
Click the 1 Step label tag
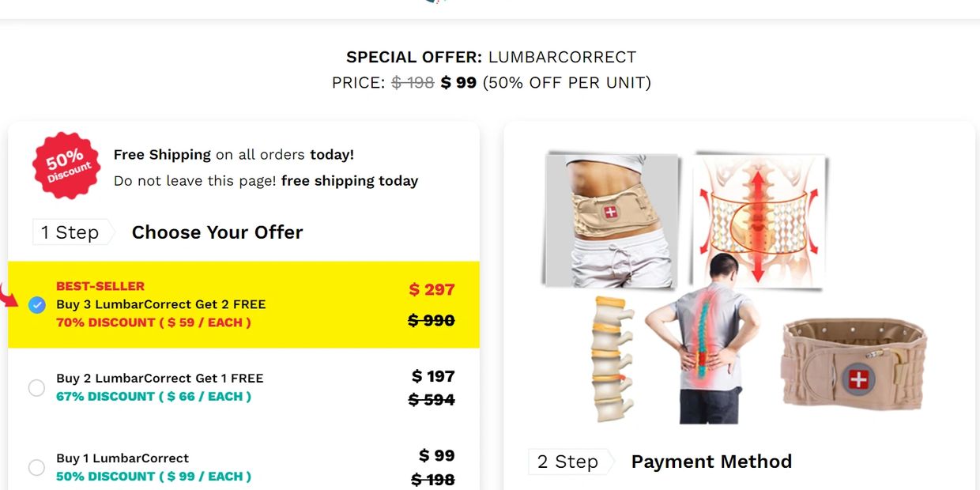[x=73, y=232]
